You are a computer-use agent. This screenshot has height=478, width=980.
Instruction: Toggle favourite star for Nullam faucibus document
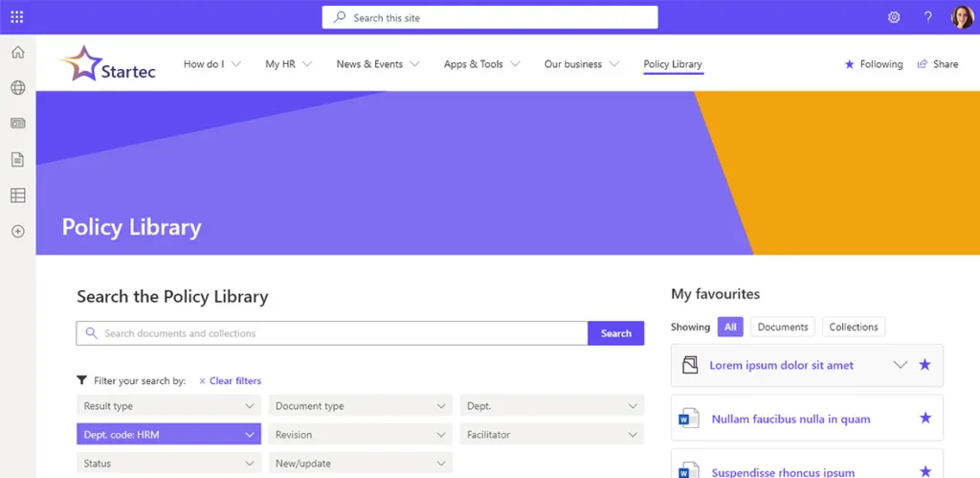[924, 419]
